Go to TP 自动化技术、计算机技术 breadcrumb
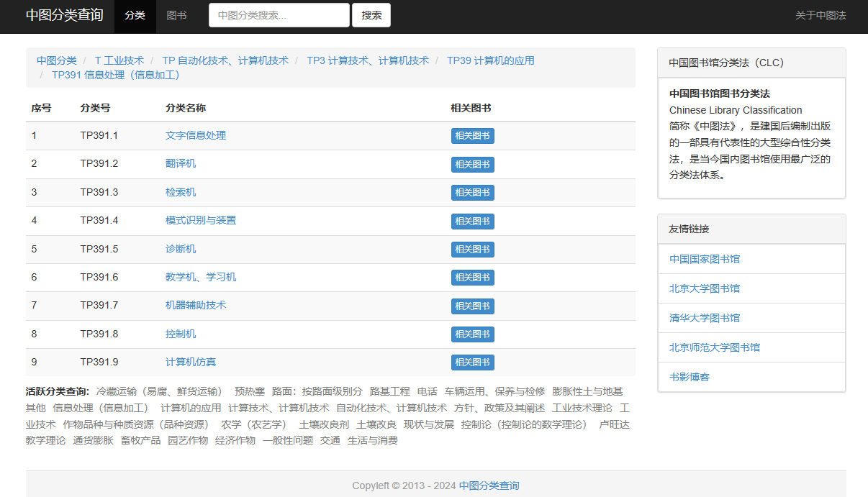The image size is (868, 497). point(225,60)
